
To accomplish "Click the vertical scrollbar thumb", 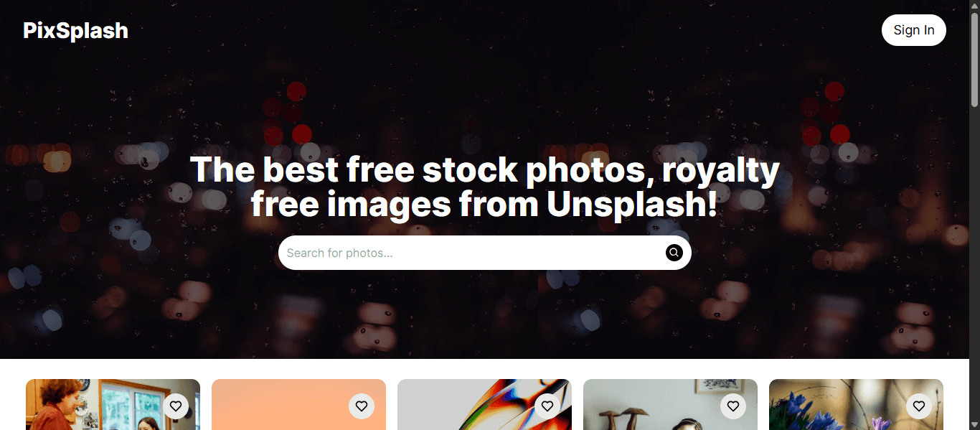I will tap(974, 60).
